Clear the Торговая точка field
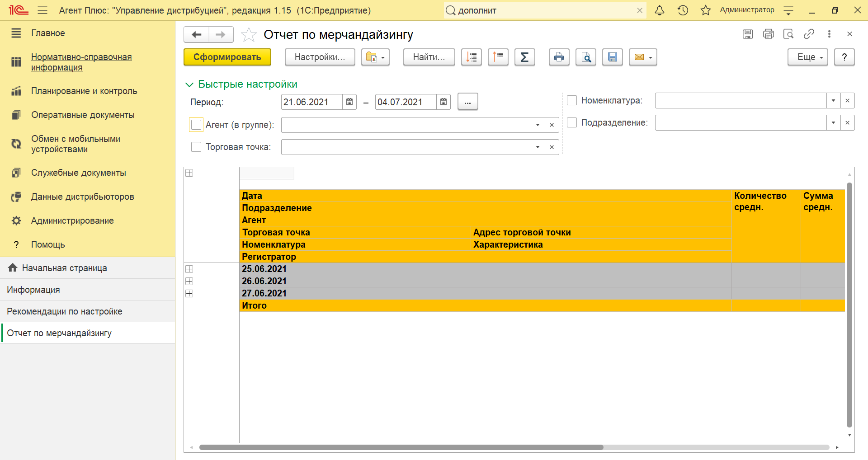 [x=552, y=147]
